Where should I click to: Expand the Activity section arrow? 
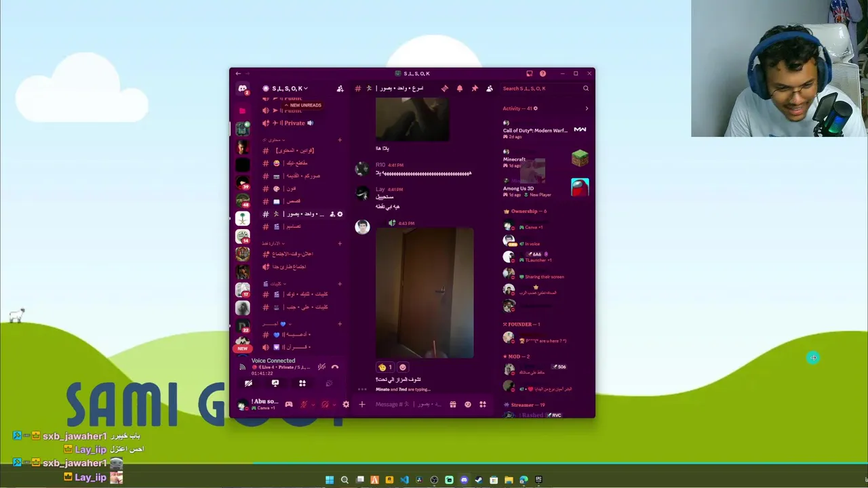tap(587, 108)
